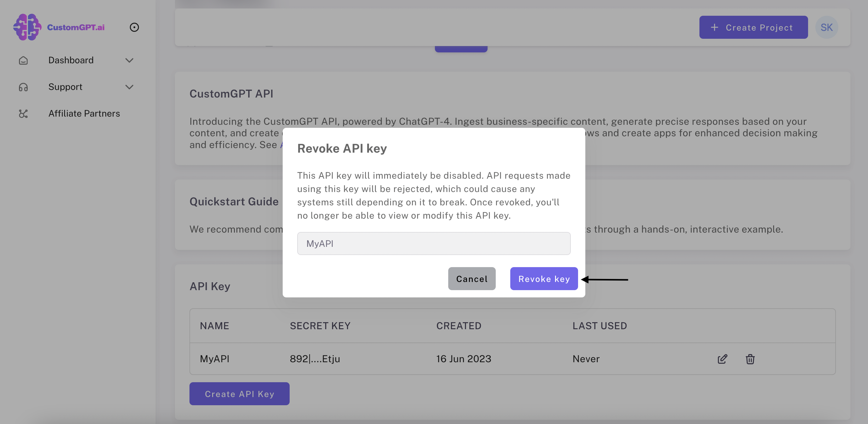Click the trash icon for MyAPI key
Image resolution: width=868 pixels, height=424 pixels.
click(750, 359)
